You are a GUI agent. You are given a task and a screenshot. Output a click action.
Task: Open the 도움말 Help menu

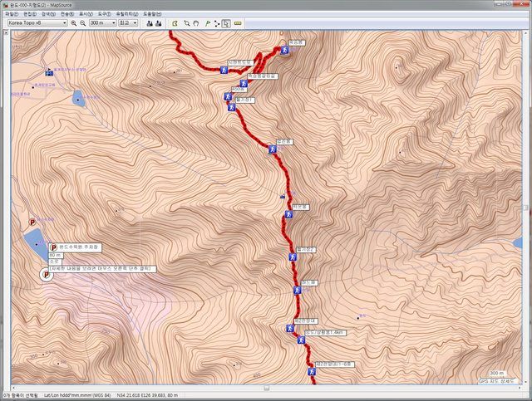152,14
